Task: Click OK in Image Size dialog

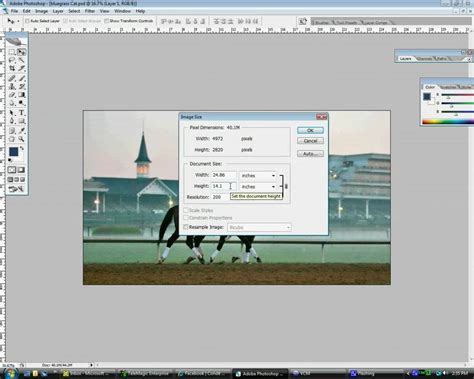Action: click(310, 130)
